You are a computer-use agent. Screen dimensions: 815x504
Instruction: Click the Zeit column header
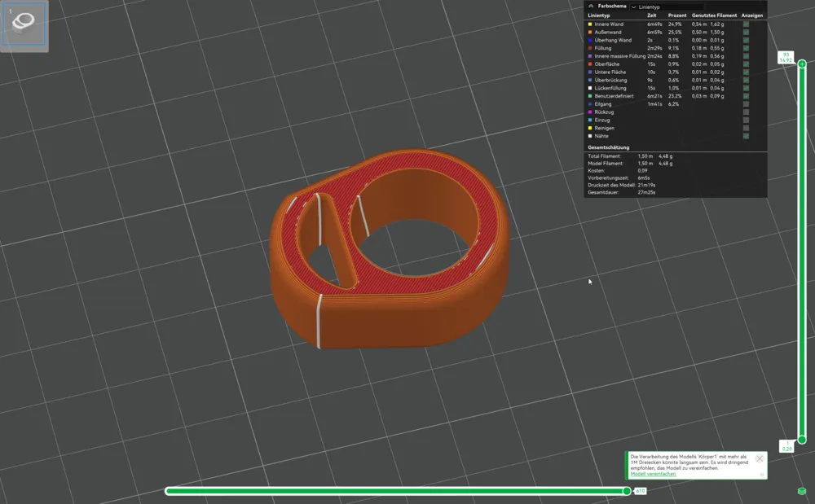652,15
